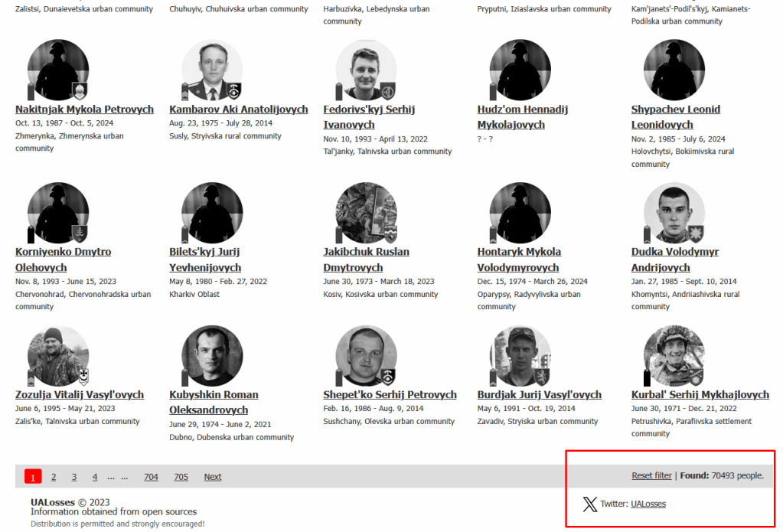This screenshot has height=532, width=783.
Task: Open Jakibchuk Ruslan Dmytrovych profile photo
Action: pos(366,213)
